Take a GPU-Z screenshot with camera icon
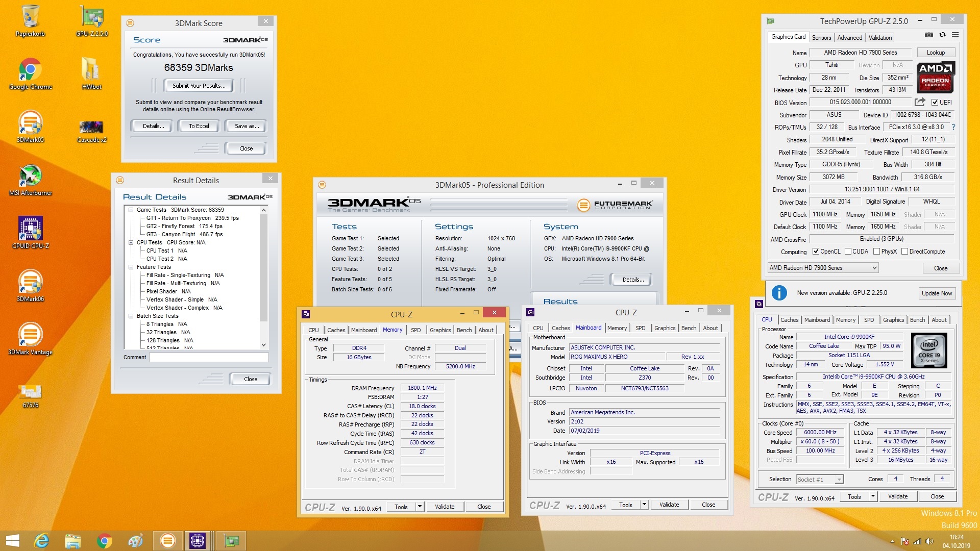This screenshot has height=551, width=980. click(929, 35)
